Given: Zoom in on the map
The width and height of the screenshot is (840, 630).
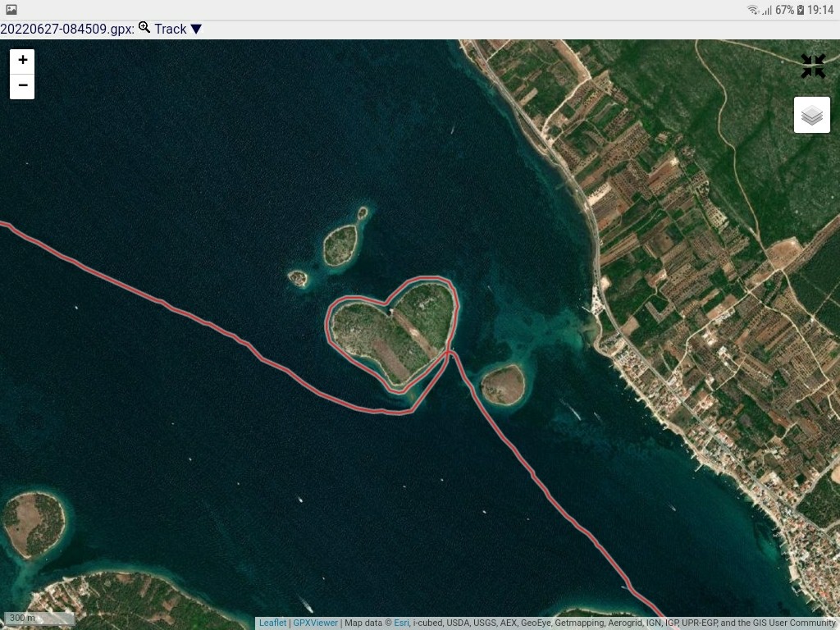Looking at the screenshot, I should tap(22, 60).
